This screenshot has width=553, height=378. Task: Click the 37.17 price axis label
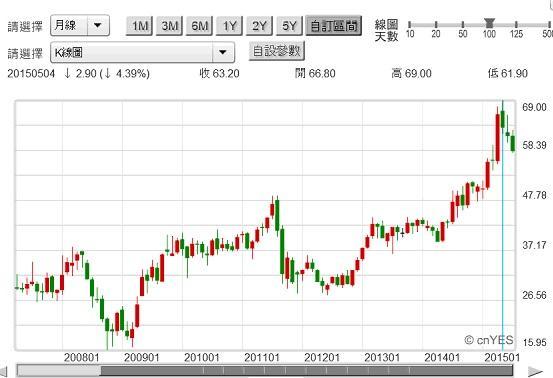[534, 245]
